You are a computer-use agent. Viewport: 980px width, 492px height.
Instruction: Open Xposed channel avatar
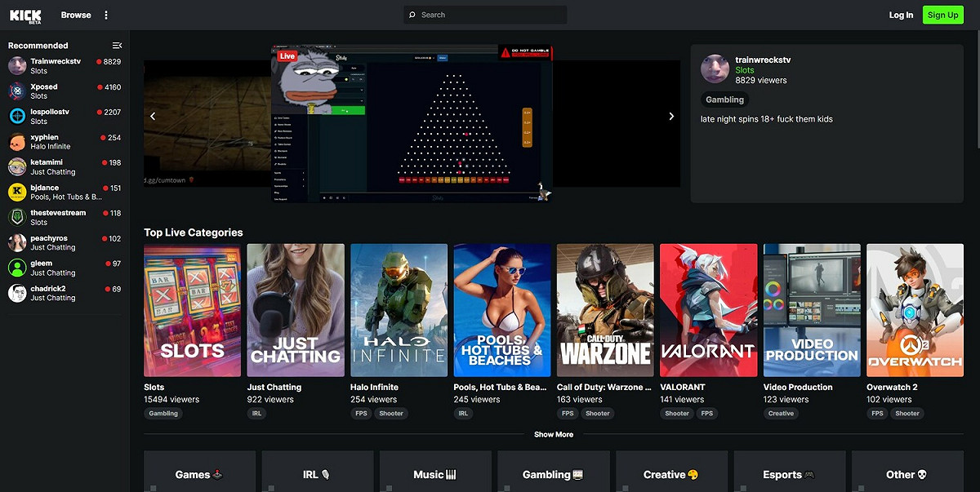(17, 91)
